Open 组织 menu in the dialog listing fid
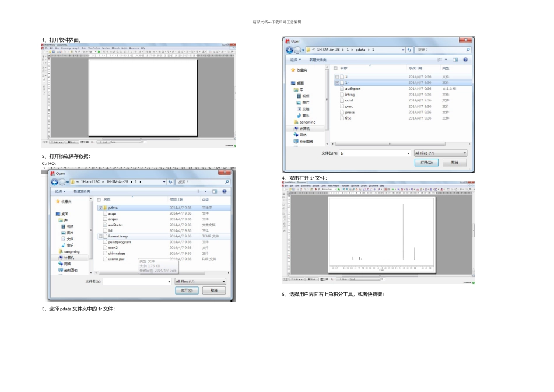This screenshot has height=392, width=554. 60,191
